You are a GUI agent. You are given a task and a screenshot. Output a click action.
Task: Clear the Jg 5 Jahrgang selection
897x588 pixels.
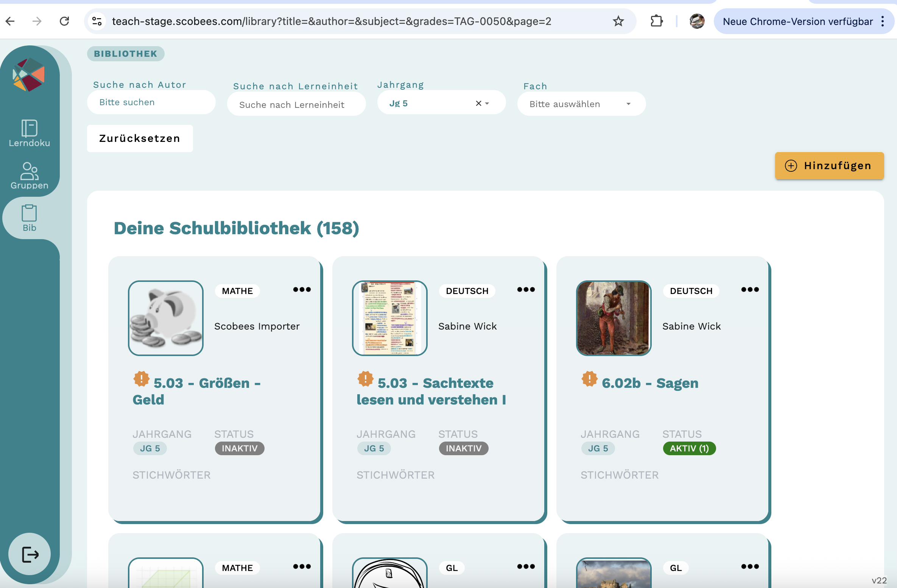(x=478, y=103)
